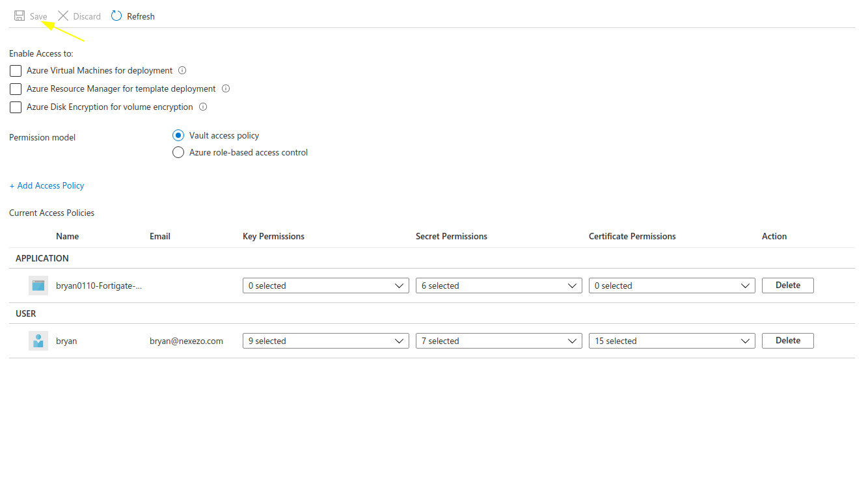Open Key Permissions dropdown for bryan0110-Fortigate
868x478 pixels.
326,285
